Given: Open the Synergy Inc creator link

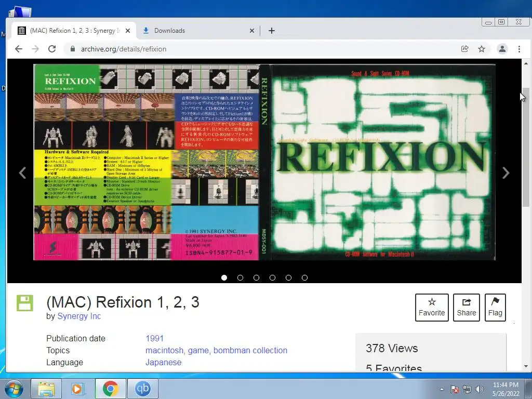Looking at the screenshot, I should (x=79, y=316).
